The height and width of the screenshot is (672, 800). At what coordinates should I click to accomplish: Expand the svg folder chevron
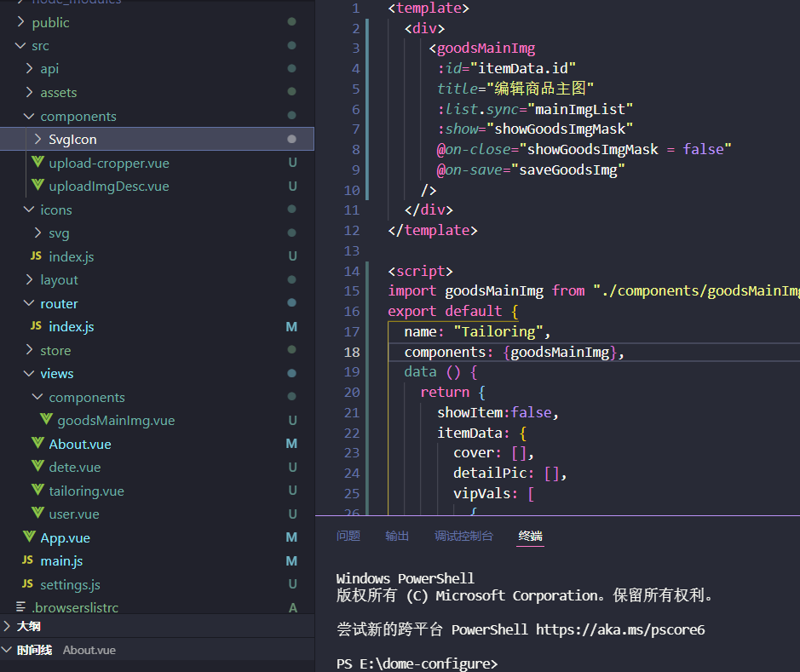tap(37, 233)
